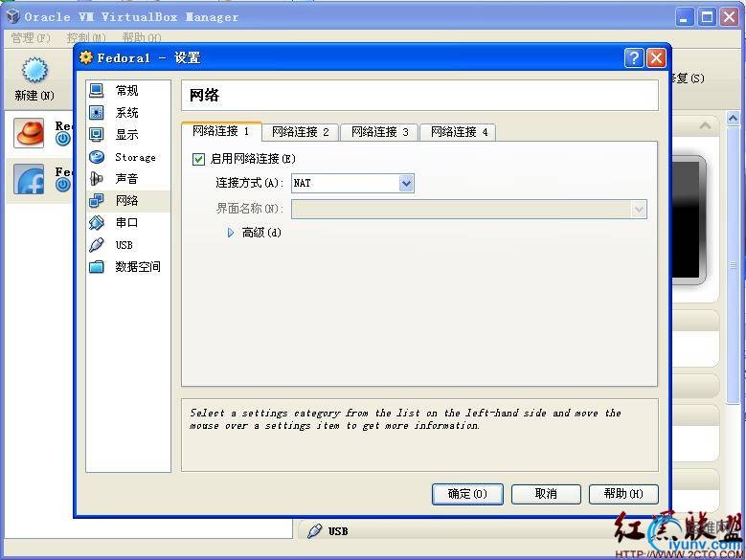Click the VirtualBox cube icon in title bar
Screen dimensions: 746x560
pyautogui.click(x=12, y=16)
